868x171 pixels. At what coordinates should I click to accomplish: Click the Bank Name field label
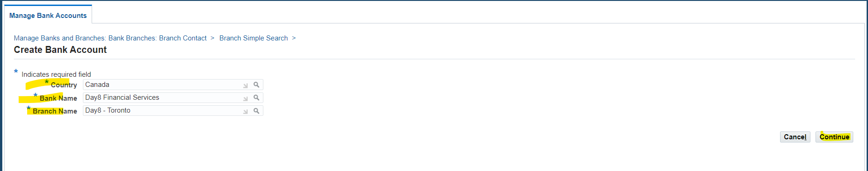58,98
